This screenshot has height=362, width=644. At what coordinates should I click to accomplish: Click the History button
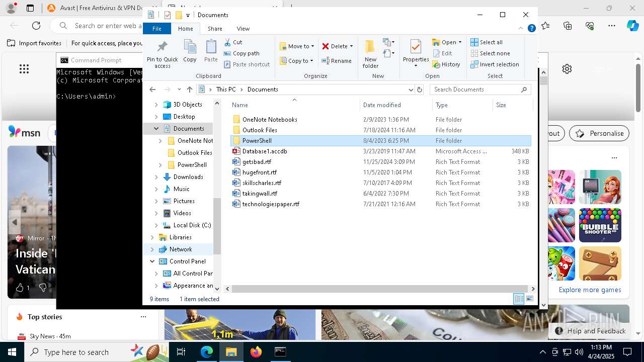click(446, 64)
